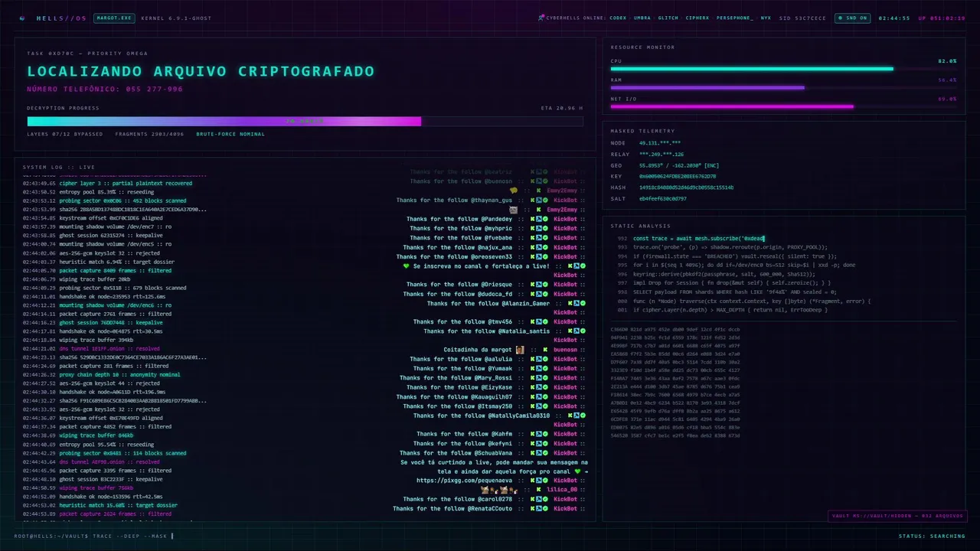Click the HASH value 14918c84080d52d46d9cb0558c15514b
Screen dimensions: 980x551
point(686,187)
